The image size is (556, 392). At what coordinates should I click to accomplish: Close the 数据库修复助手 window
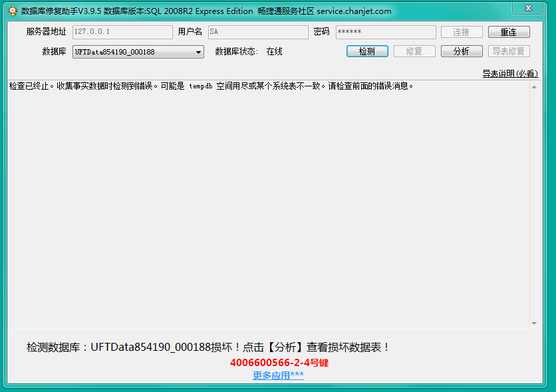click(x=527, y=8)
